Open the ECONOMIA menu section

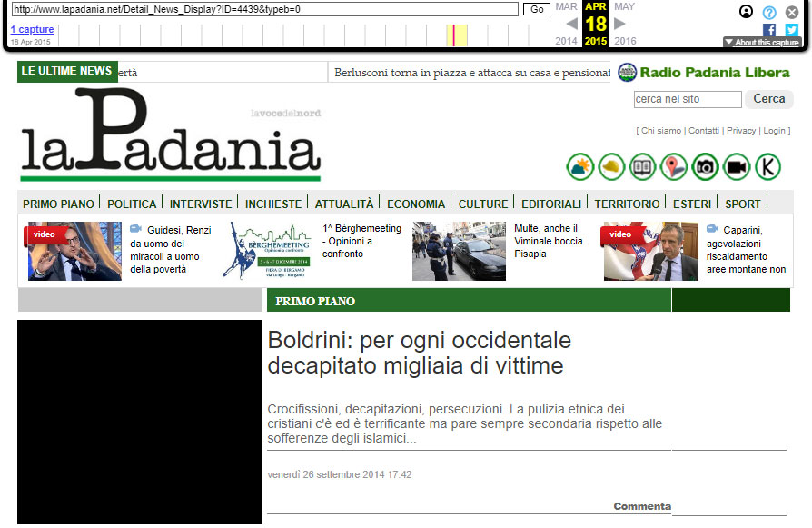[x=416, y=204]
